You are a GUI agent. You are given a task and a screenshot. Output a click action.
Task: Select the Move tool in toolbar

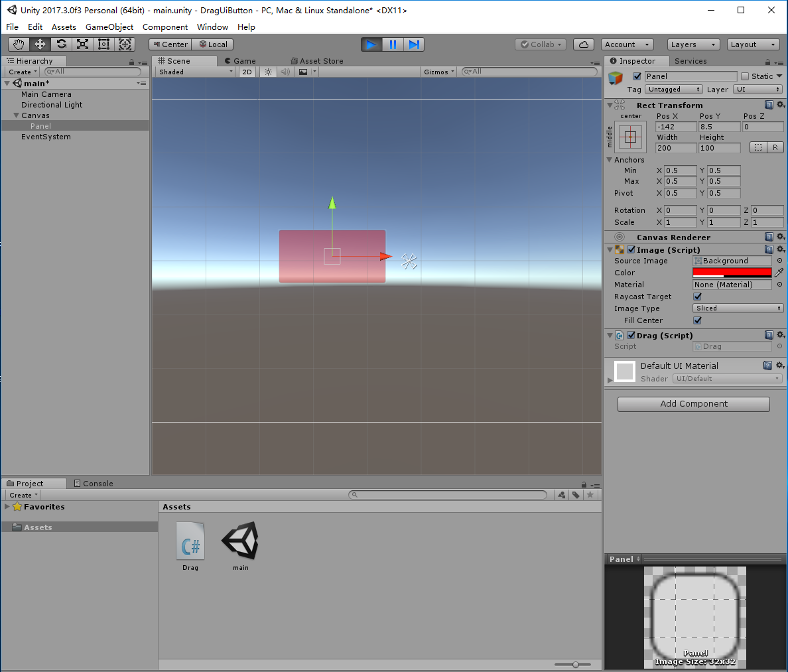click(40, 44)
